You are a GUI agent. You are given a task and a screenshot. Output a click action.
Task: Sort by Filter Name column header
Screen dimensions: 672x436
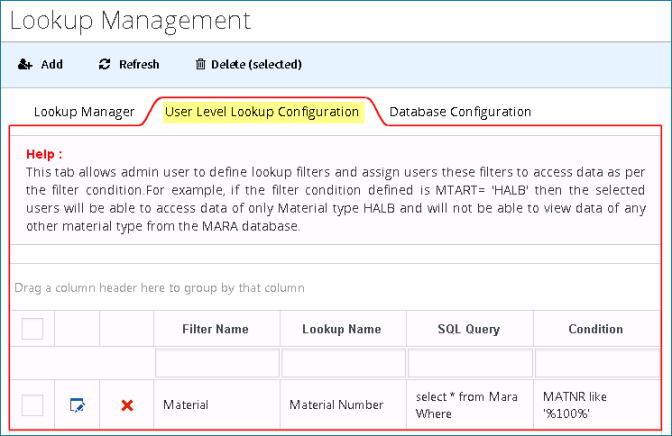click(216, 329)
